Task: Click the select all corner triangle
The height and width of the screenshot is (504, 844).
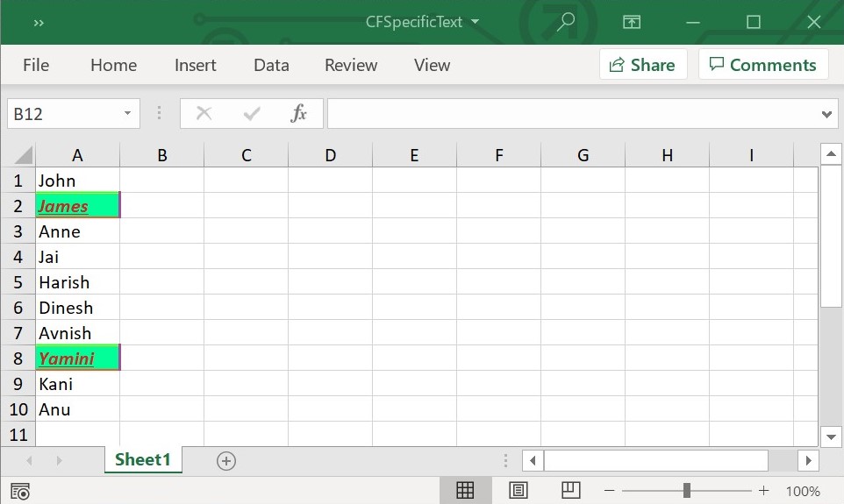Action: [x=22, y=155]
